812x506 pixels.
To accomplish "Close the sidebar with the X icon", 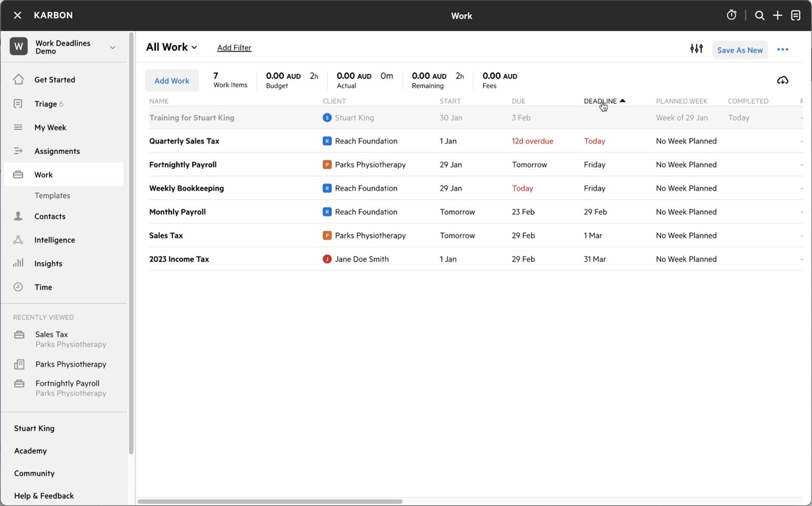I will (x=17, y=15).
